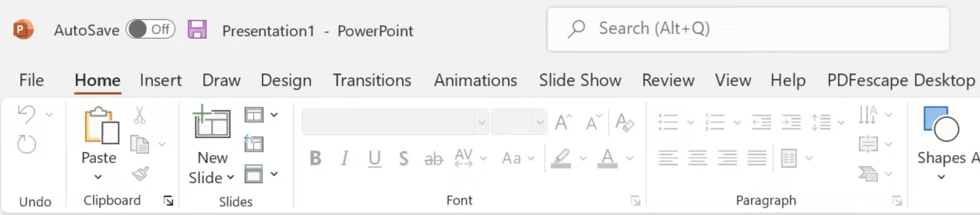Click the Shapes gallery icon

[x=941, y=124]
